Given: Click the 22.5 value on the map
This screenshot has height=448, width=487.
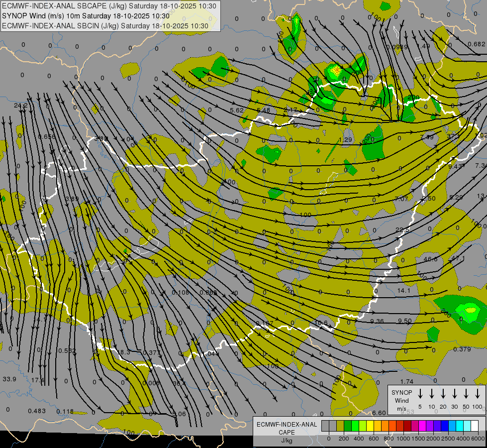Looking at the screenshot, I should pyautogui.click(x=402, y=230).
